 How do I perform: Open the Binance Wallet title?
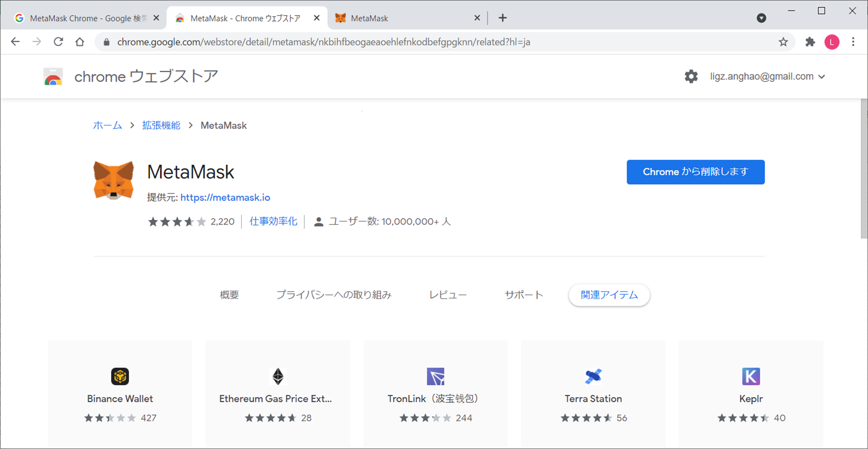120,399
